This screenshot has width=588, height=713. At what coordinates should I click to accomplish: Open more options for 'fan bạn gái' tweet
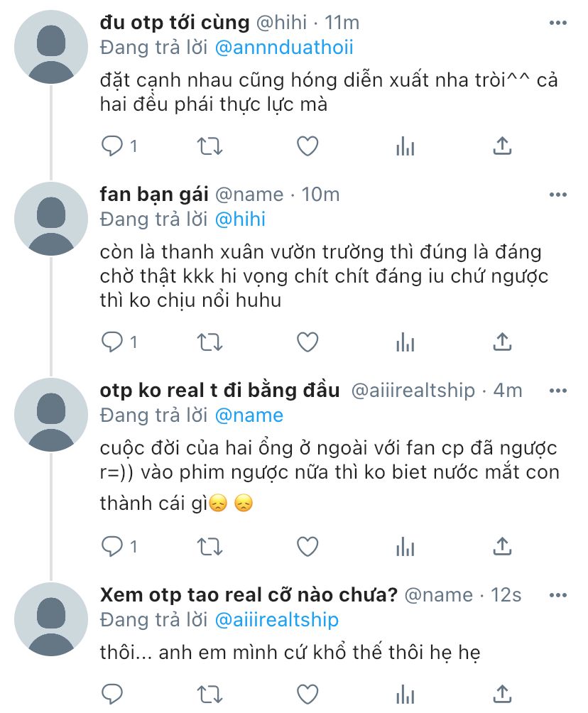(x=558, y=195)
